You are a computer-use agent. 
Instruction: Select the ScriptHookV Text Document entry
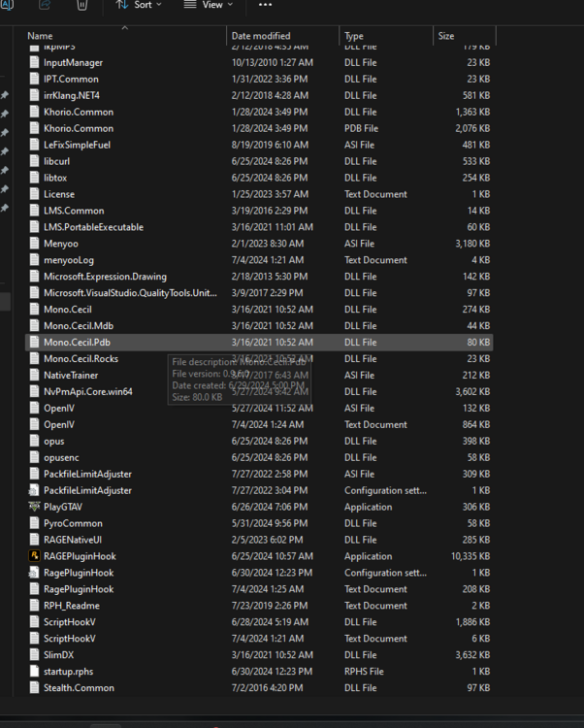pos(260,639)
